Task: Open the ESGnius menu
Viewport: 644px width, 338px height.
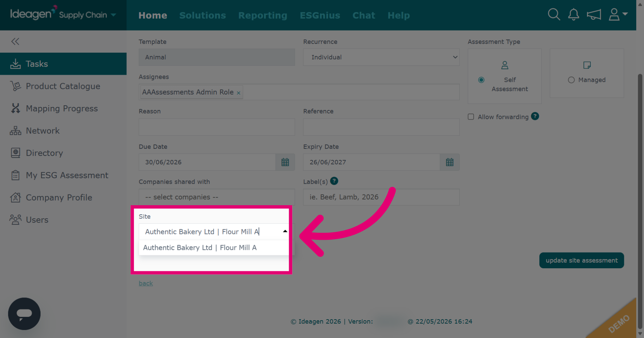Action: click(320, 15)
